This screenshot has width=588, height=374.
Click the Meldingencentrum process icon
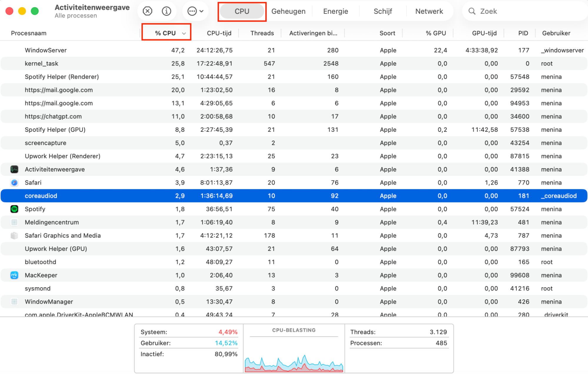(x=14, y=222)
